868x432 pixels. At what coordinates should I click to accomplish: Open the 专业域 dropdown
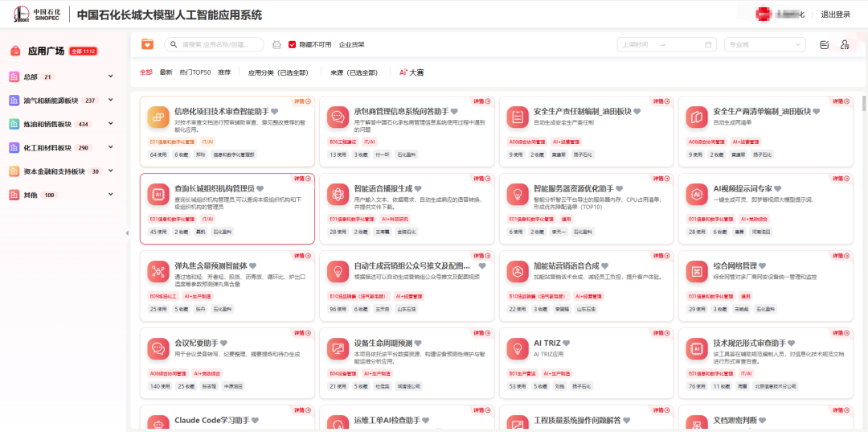(x=765, y=44)
